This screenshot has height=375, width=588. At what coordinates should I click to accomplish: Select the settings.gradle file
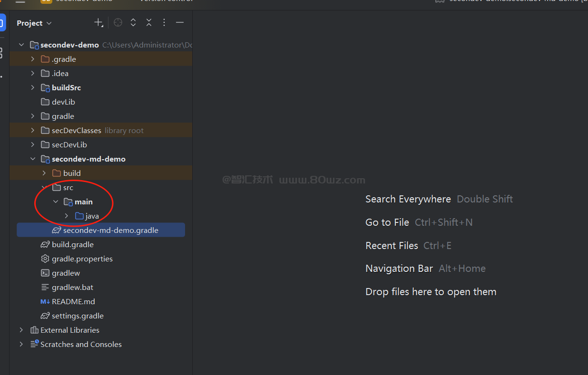(77, 316)
